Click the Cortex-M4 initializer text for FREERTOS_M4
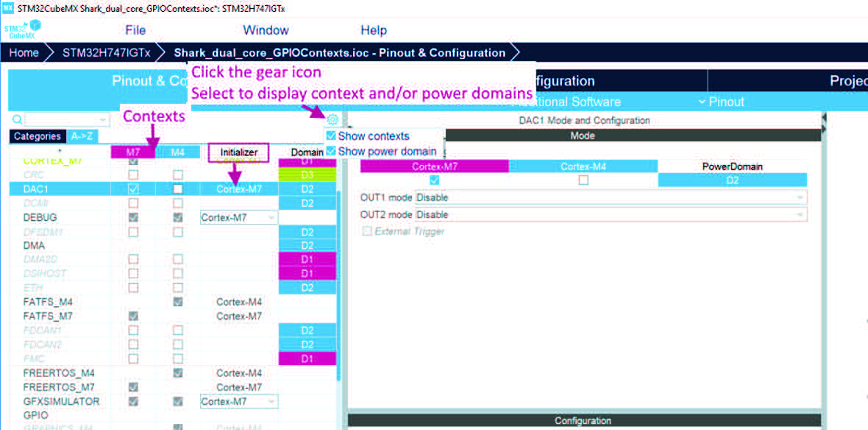This screenshot has height=430, width=868. click(x=238, y=373)
